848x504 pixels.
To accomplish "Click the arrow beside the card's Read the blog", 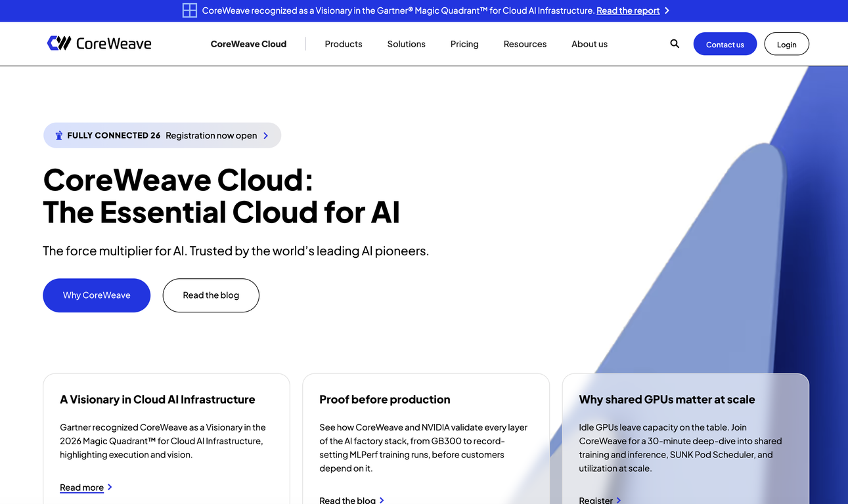I will pos(382,500).
